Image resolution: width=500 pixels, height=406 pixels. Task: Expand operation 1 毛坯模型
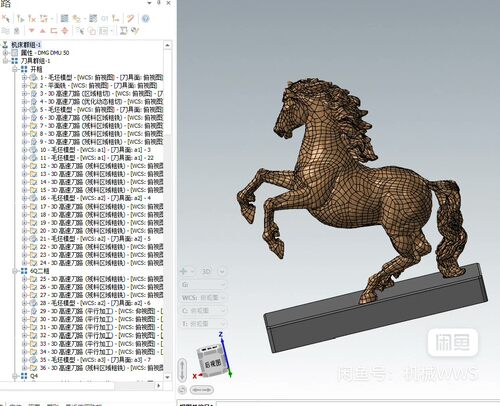[x=24, y=77]
